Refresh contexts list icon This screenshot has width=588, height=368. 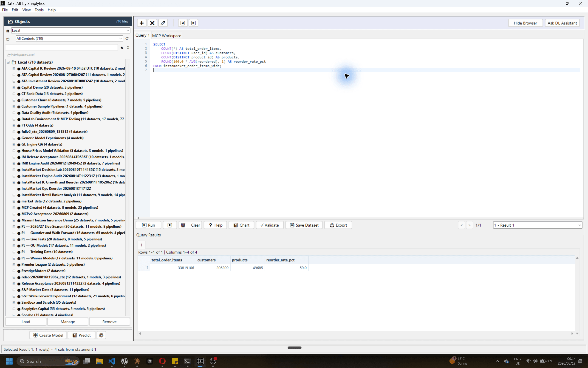127,38
